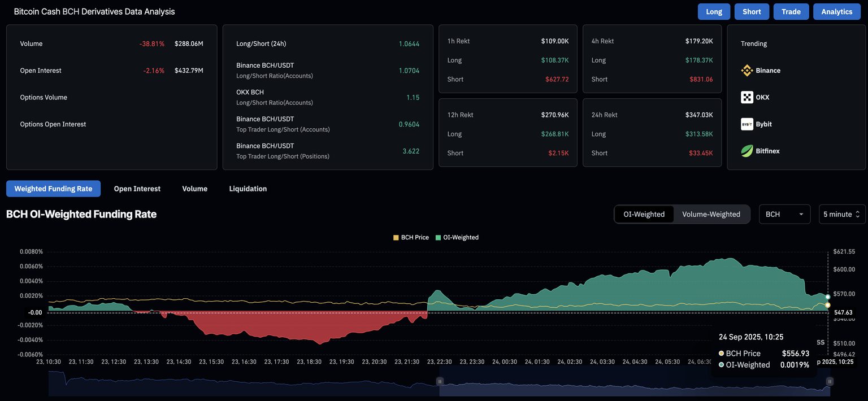This screenshot has width=868, height=401.
Task: Open the BCH coin dropdown
Action: point(784,214)
